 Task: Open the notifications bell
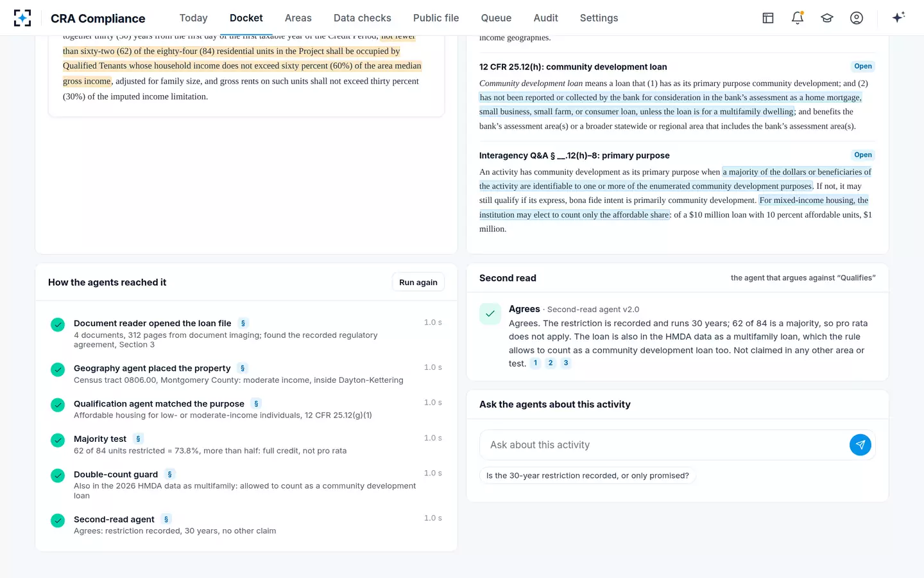(x=798, y=18)
